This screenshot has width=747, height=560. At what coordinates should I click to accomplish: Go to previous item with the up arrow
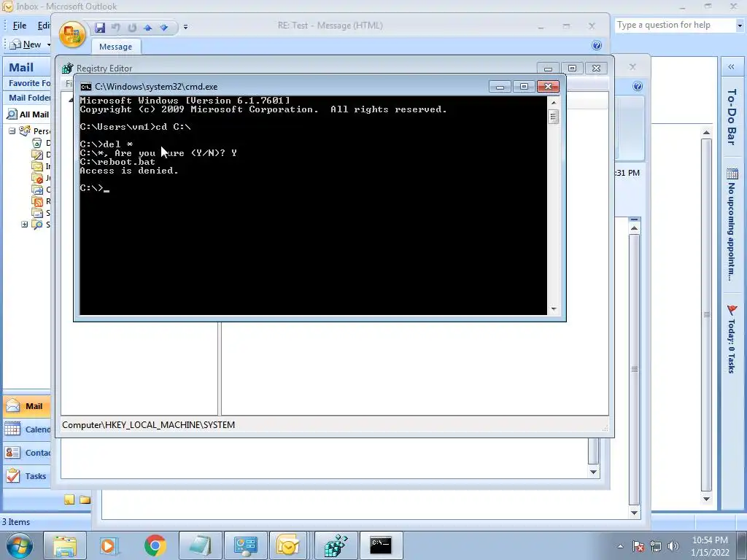148,28
